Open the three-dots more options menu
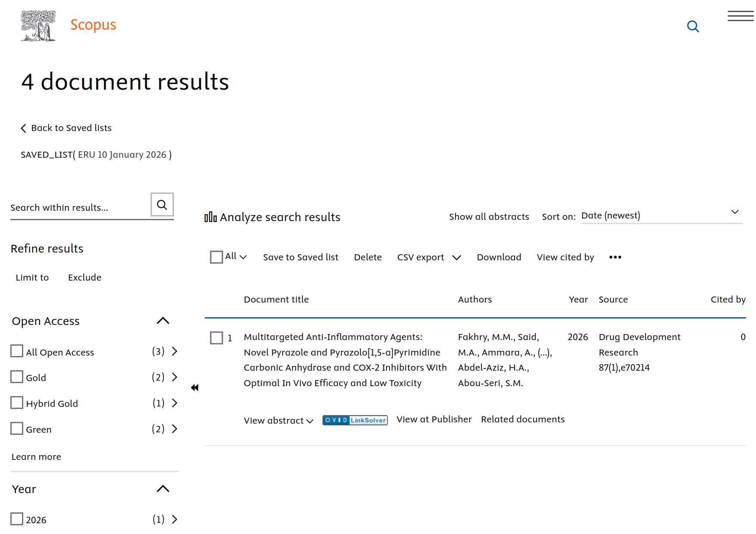 tap(615, 257)
